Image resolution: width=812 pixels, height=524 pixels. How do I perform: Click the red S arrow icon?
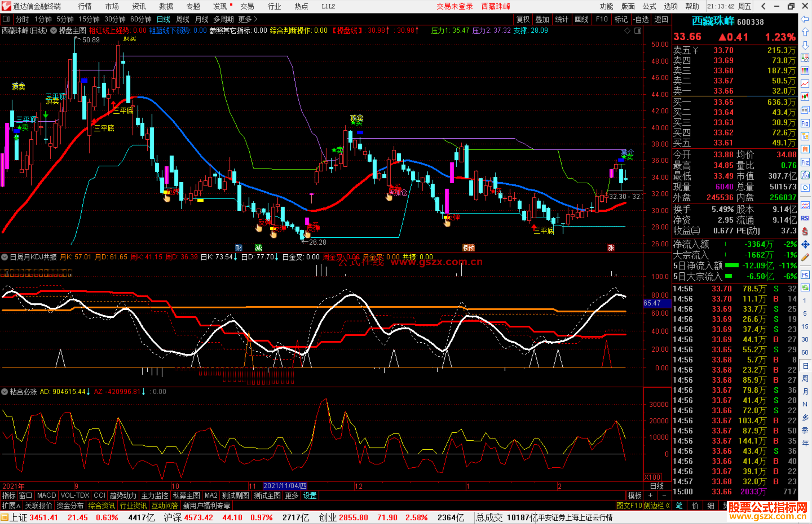805,231
